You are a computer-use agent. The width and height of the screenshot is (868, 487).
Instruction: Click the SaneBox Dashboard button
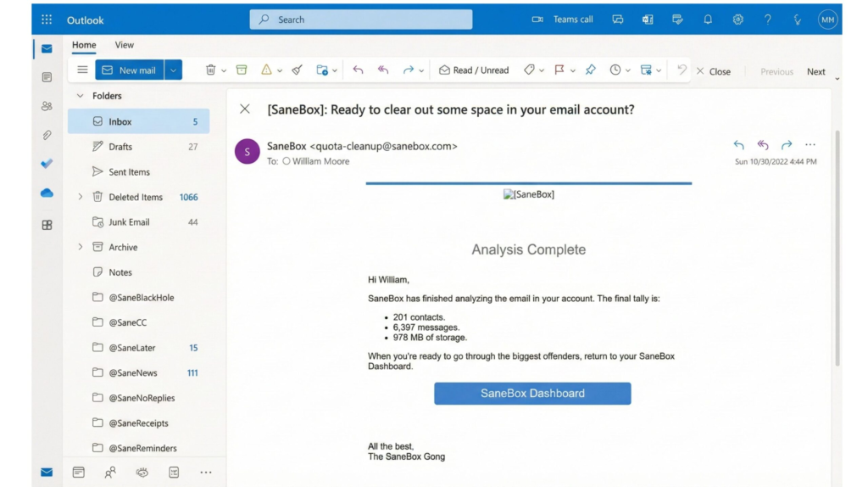[x=532, y=394]
